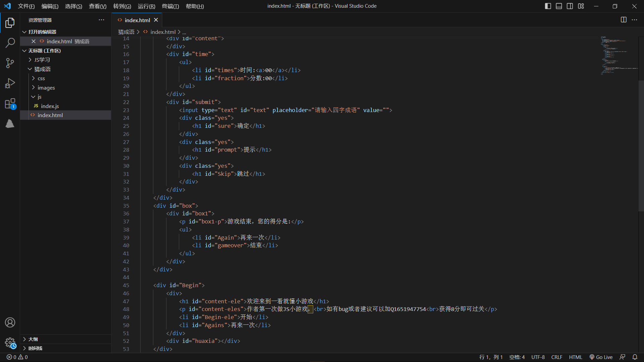
Task: Click the breadcrumb ellipsis segment
Action: [x=184, y=32]
